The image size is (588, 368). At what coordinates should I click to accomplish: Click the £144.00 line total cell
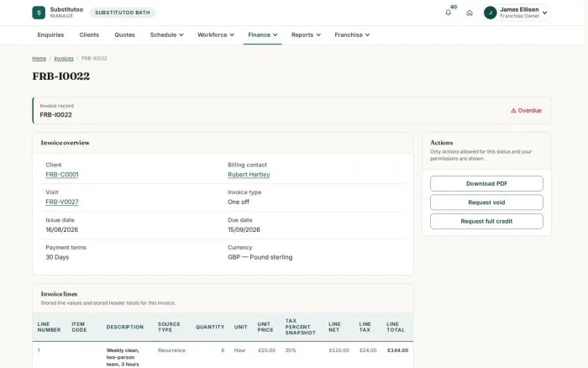click(397, 350)
